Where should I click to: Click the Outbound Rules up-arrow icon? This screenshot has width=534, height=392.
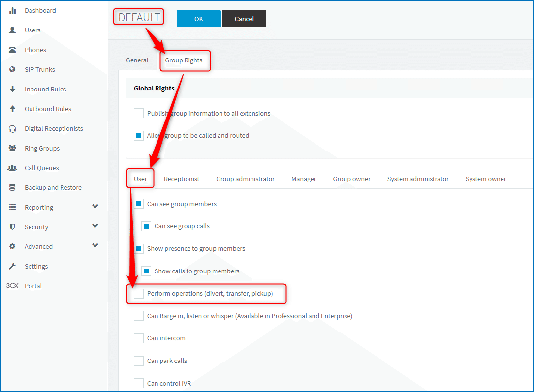pos(13,109)
